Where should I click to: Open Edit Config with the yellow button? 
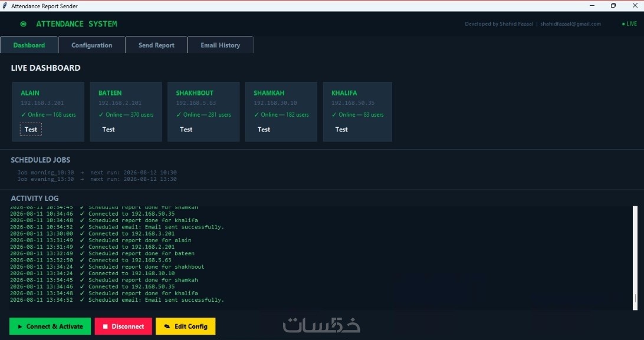pos(185,326)
